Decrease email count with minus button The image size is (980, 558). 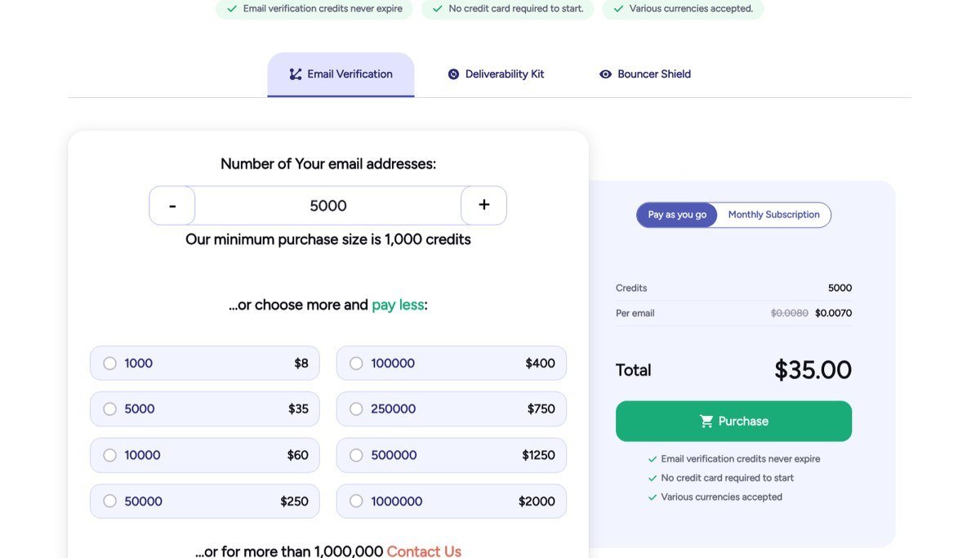172,206
